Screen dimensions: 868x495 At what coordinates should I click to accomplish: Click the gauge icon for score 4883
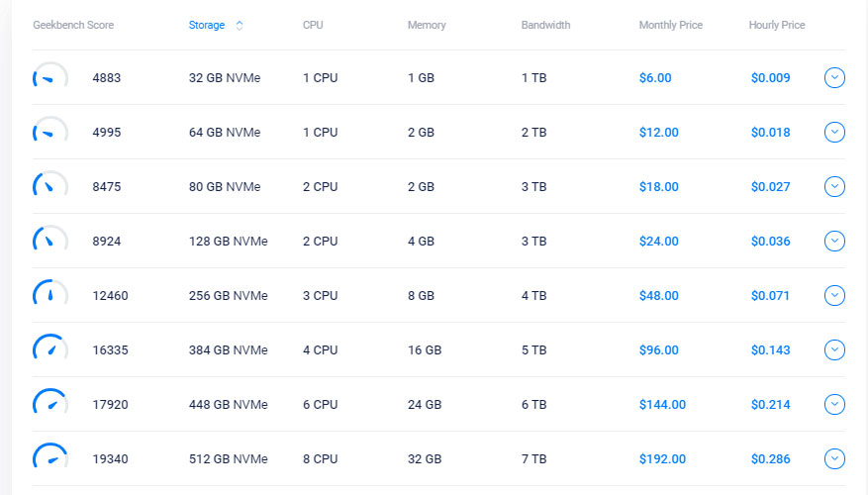pyautogui.click(x=50, y=76)
